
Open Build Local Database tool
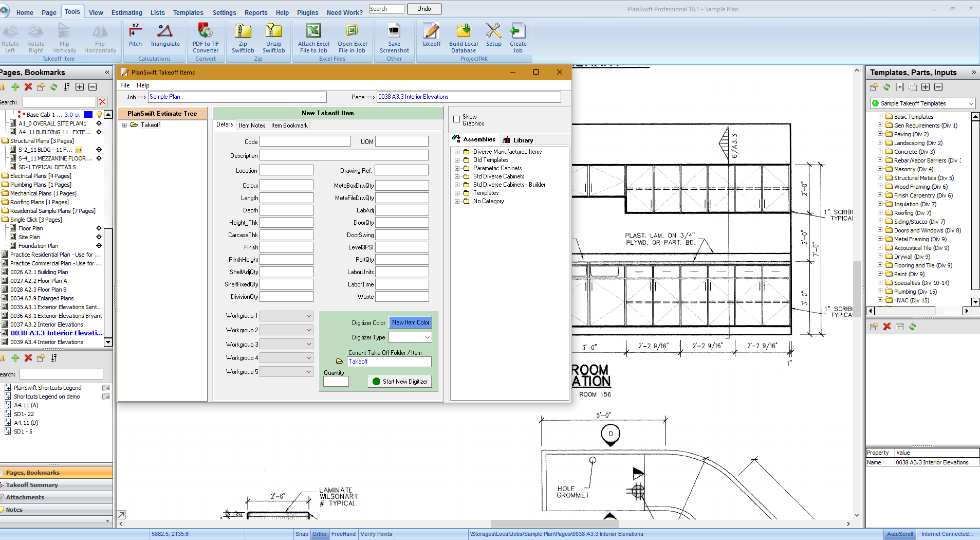(x=463, y=36)
